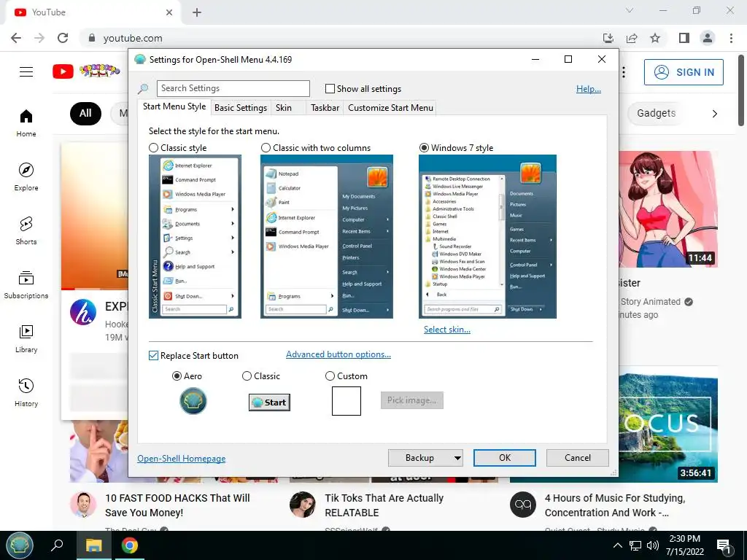Show more YouTube filter chips arrow
This screenshot has height=560, width=747.
[x=714, y=113]
